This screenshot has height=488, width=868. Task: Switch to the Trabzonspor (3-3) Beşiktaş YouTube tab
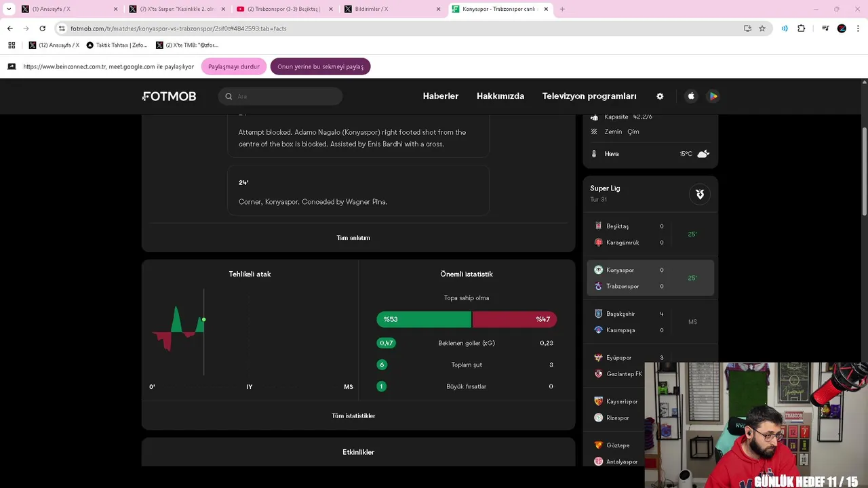(284, 9)
